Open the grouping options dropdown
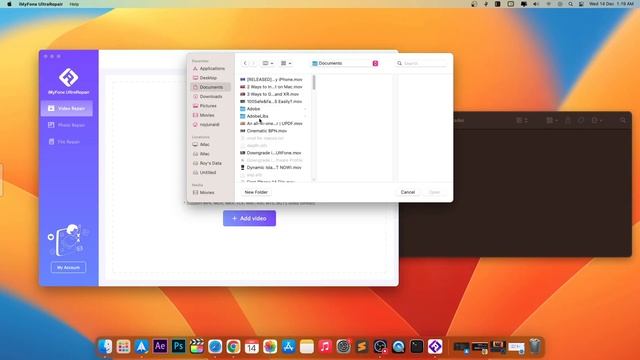 (x=286, y=63)
